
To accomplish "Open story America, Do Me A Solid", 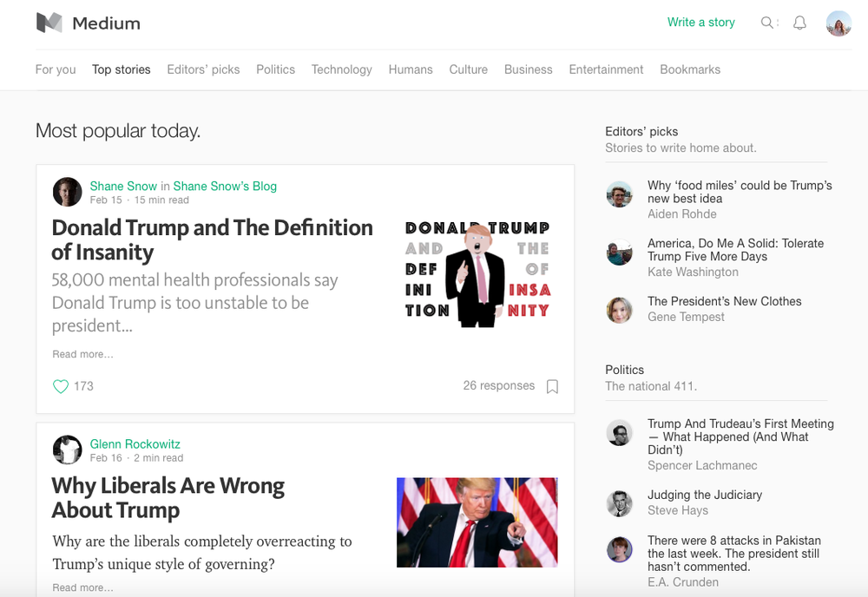I will [736, 250].
